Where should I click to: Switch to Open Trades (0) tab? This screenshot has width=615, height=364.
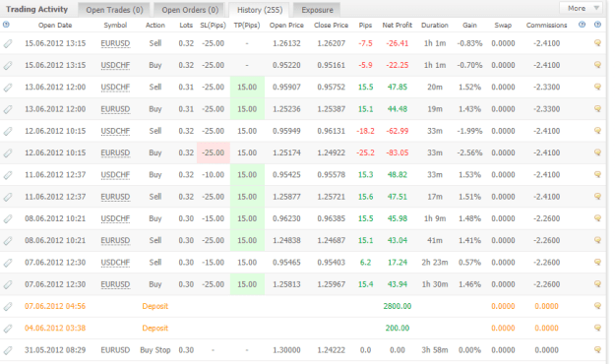114,10
